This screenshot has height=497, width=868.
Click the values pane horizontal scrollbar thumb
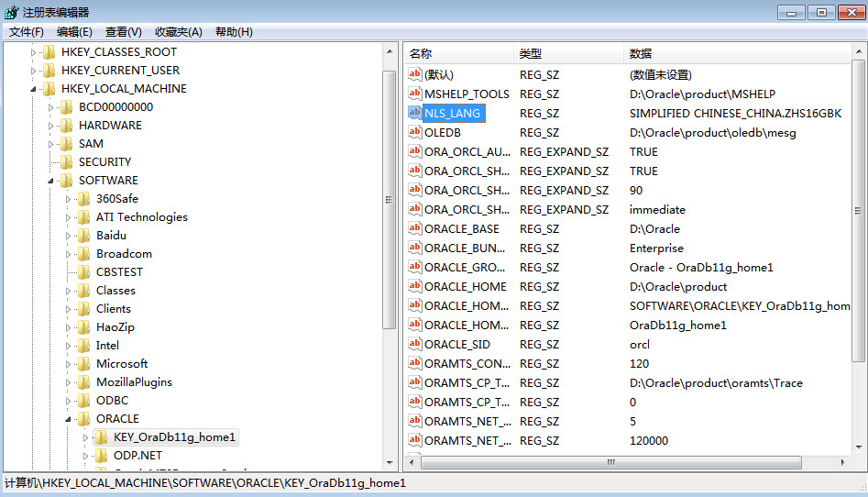pyautogui.click(x=610, y=462)
